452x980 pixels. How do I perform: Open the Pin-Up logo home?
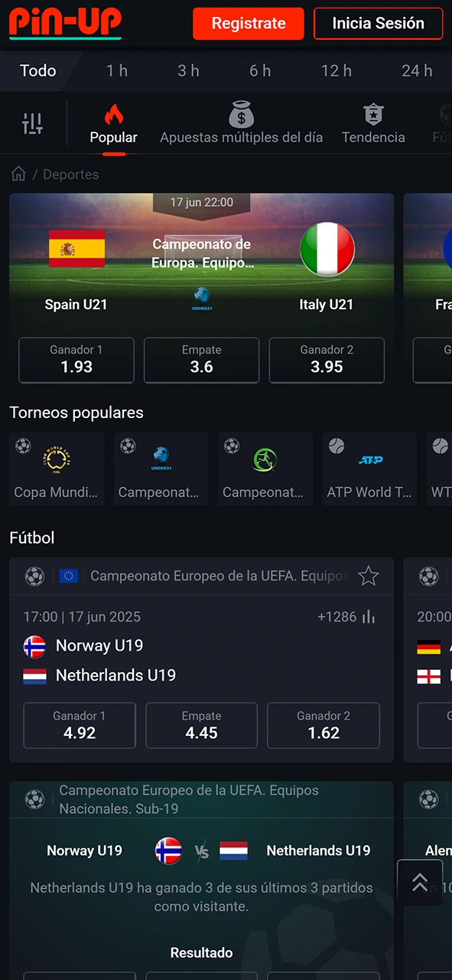point(65,24)
